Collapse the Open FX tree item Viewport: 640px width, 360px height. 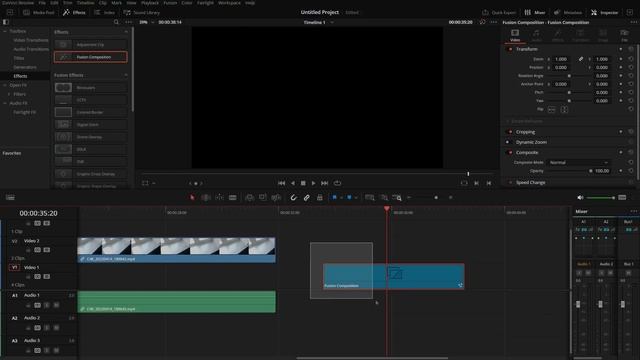pos(5,85)
